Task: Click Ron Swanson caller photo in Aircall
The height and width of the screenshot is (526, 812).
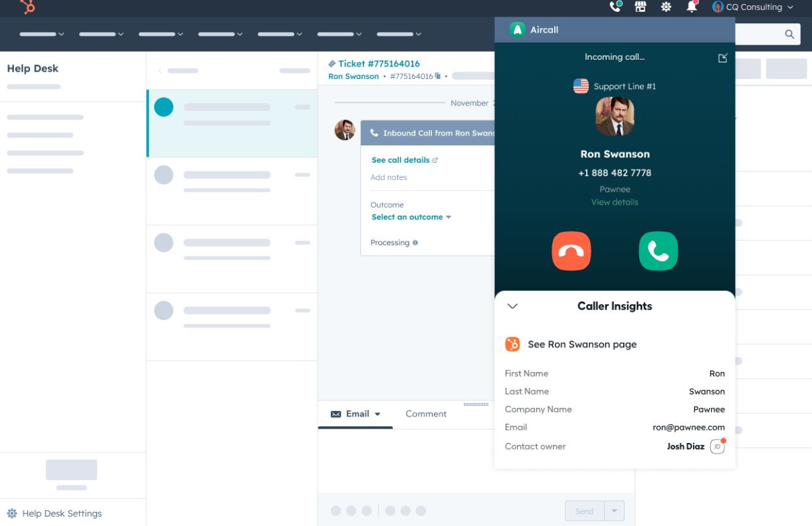Action: tap(615, 116)
